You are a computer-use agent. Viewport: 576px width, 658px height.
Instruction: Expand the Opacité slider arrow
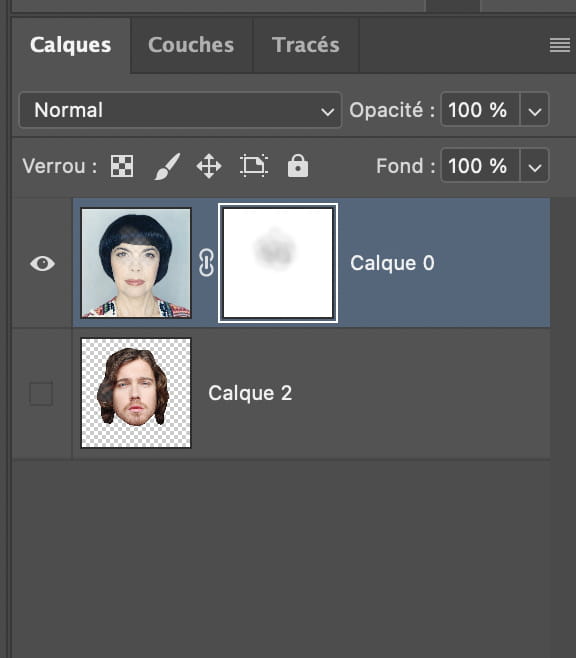click(x=534, y=110)
